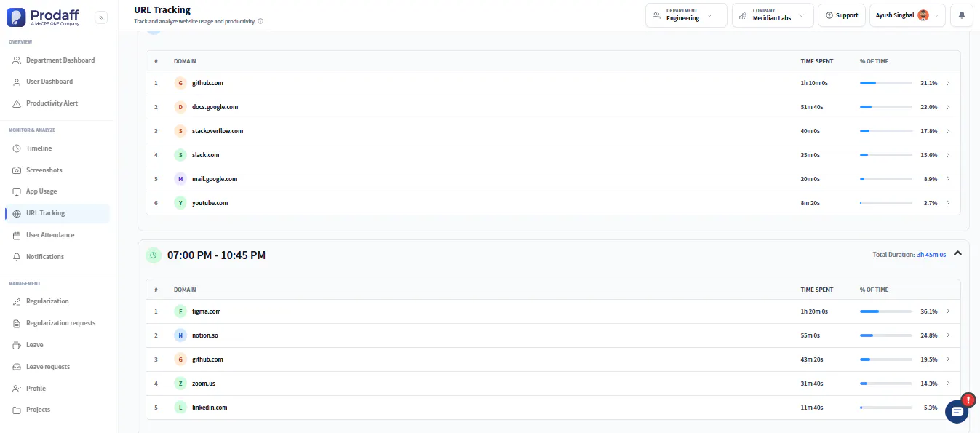Click the notion.so N avatar icon

[x=180, y=335]
